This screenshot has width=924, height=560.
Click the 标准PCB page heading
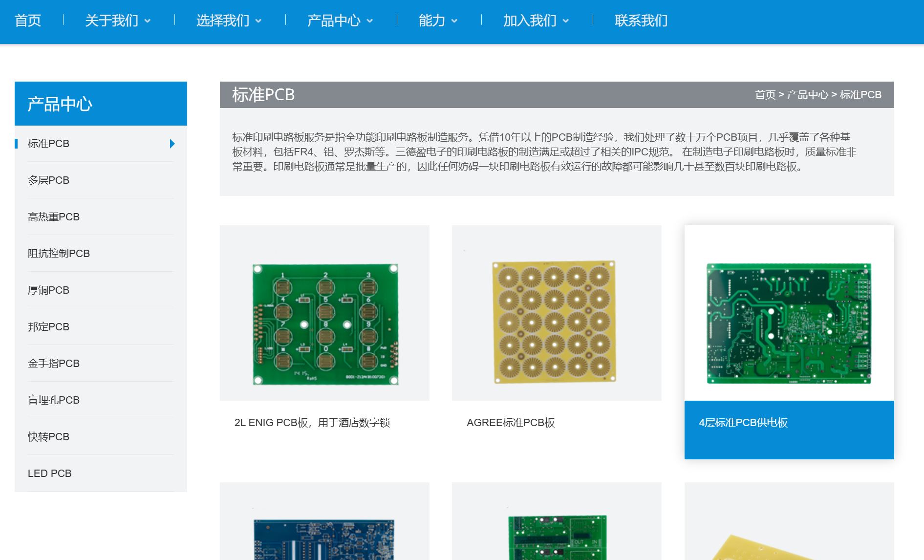pyautogui.click(x=263, y=95)
